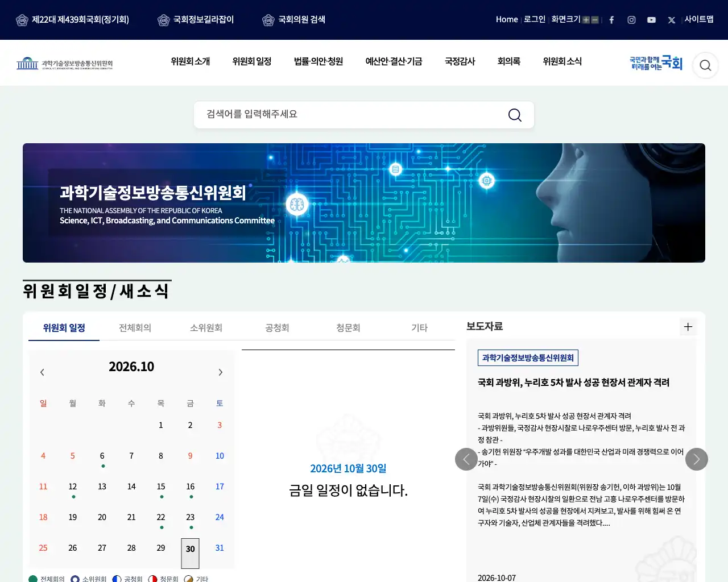This screenshot has width=728, height=582.
Task: Open 국정감사 menu
Action: click(x=460, y=61)
